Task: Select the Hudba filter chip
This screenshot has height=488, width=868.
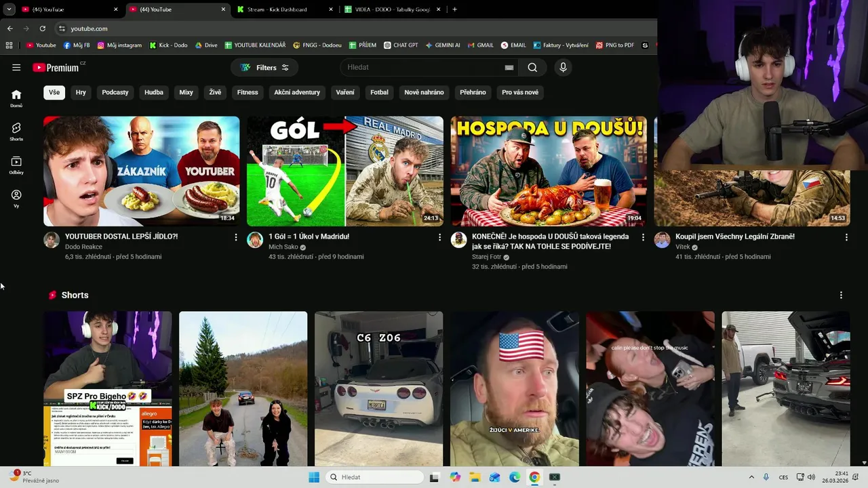Action: pos(154,92)
